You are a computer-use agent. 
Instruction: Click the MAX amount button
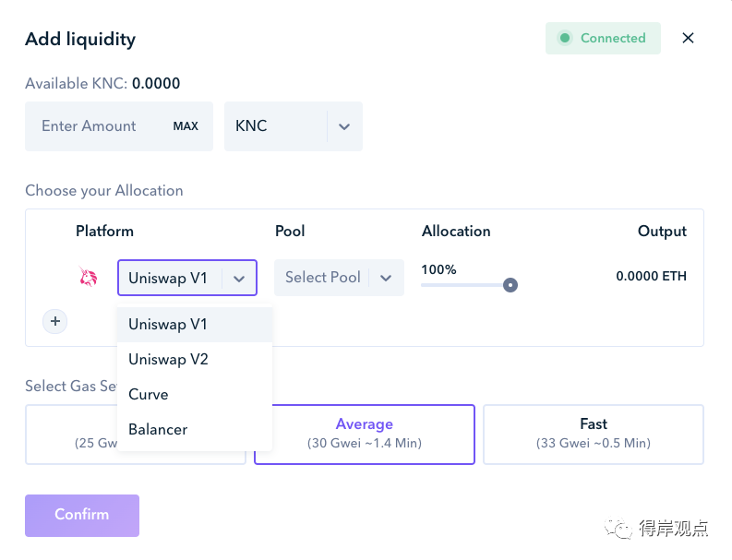(186, 126)
